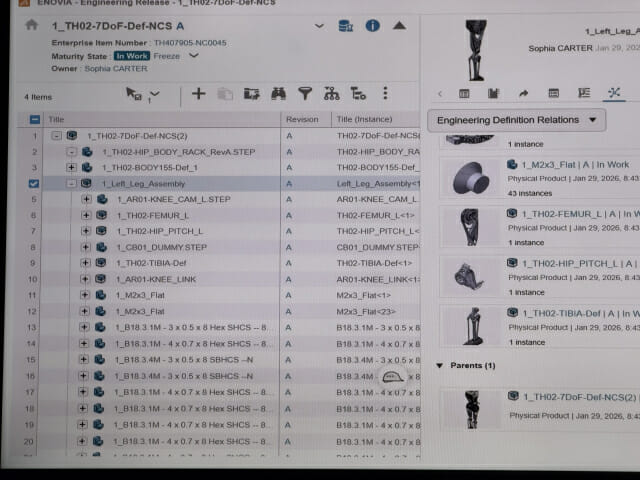Click the database icon in the header
Image resolution: width=640 pixels, height=480 pixels.
pyautogui.click(x=346, y=26)
